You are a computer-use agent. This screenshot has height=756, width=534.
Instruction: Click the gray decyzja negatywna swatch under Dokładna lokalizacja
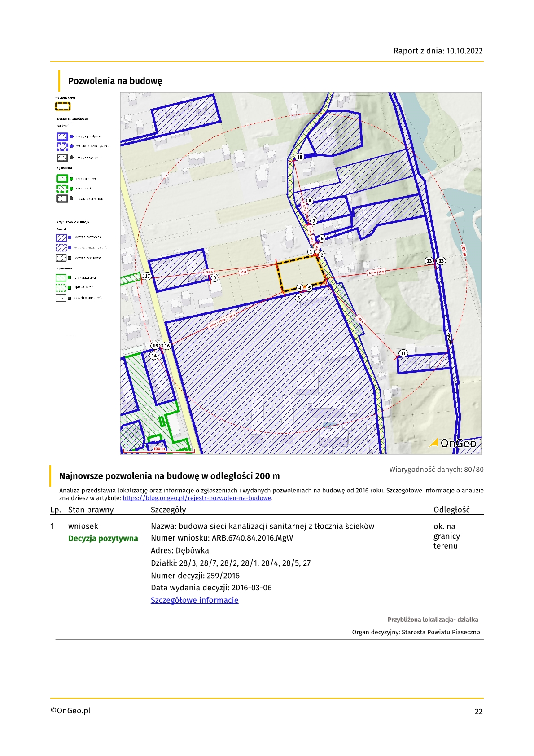pos(62,158)
